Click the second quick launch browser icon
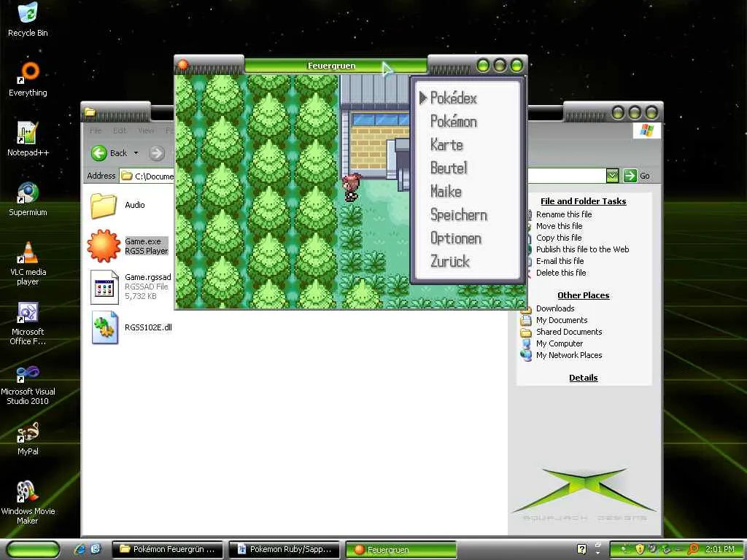 pos(96,549)
